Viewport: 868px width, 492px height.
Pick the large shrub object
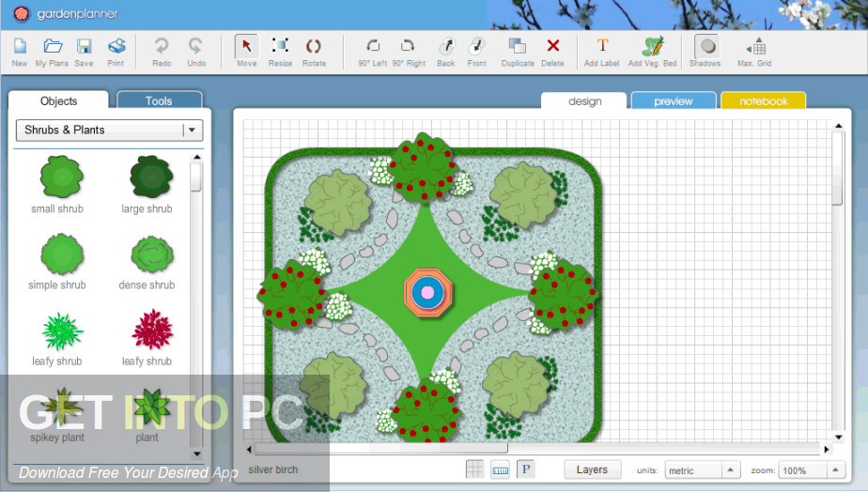(150, 177)
